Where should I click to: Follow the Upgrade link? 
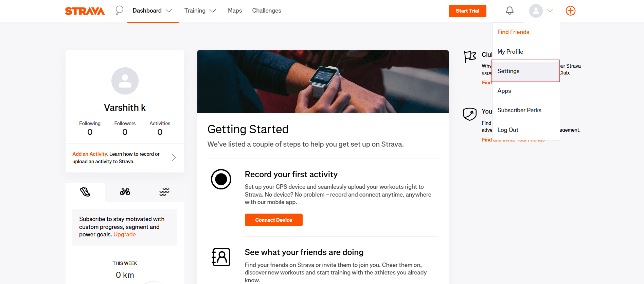coord(125,234)
